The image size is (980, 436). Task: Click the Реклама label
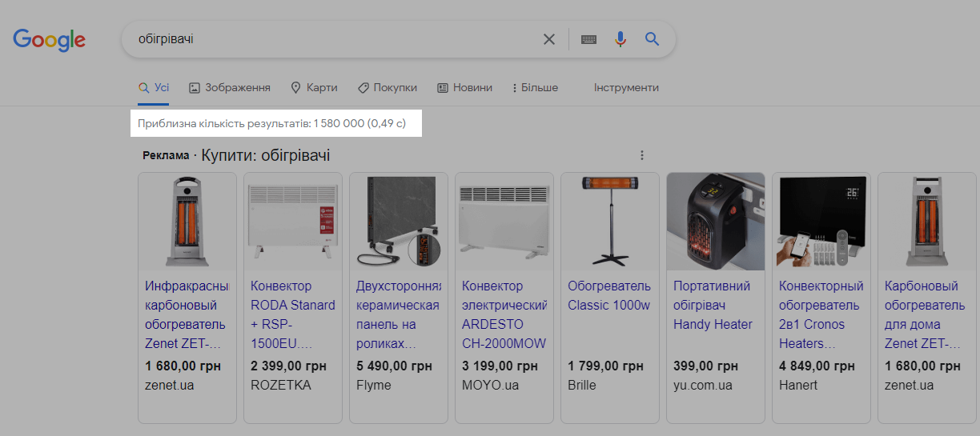166,156
